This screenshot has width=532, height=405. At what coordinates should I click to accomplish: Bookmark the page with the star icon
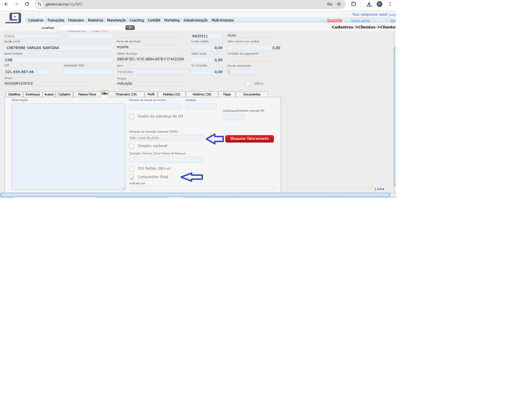coord(339,4)
